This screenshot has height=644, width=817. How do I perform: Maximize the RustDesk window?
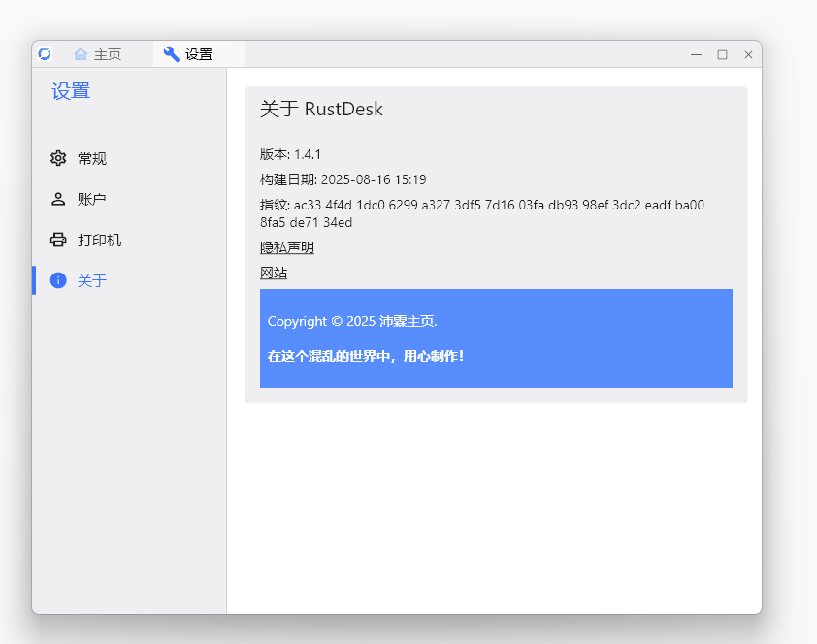(x=722, y=54)
